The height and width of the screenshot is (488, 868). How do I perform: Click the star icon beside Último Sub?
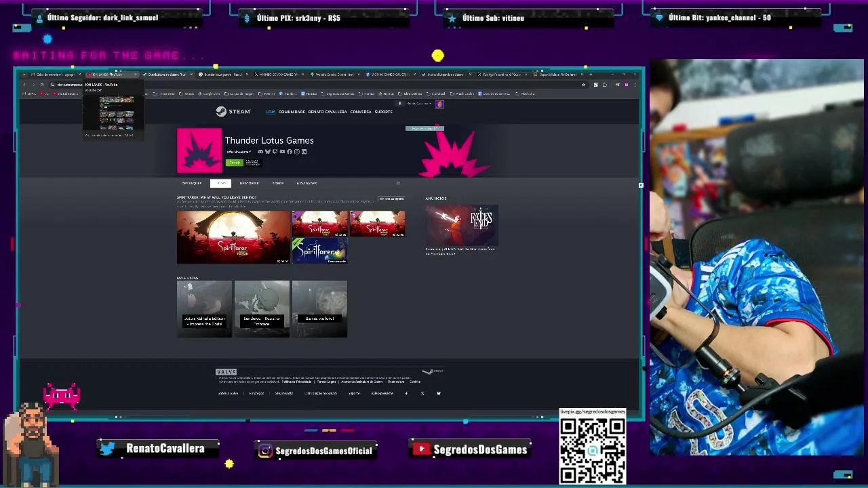(452, 18)
